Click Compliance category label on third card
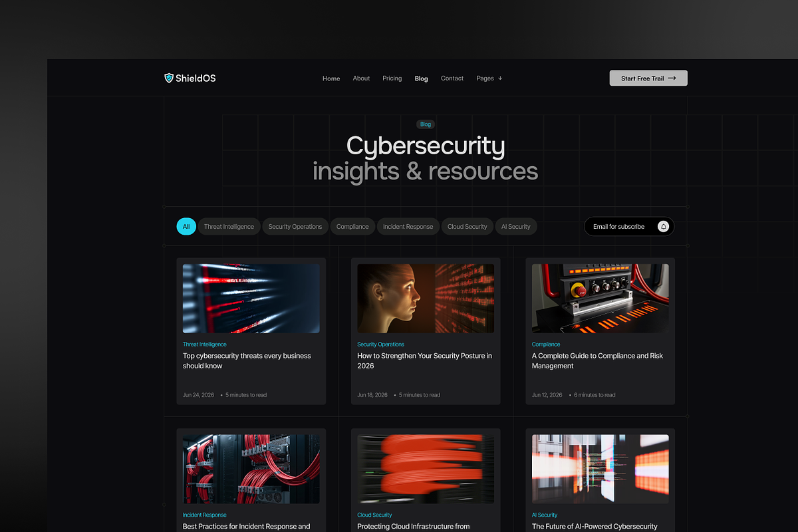This screenshot has height=532, width=798. 546,344
